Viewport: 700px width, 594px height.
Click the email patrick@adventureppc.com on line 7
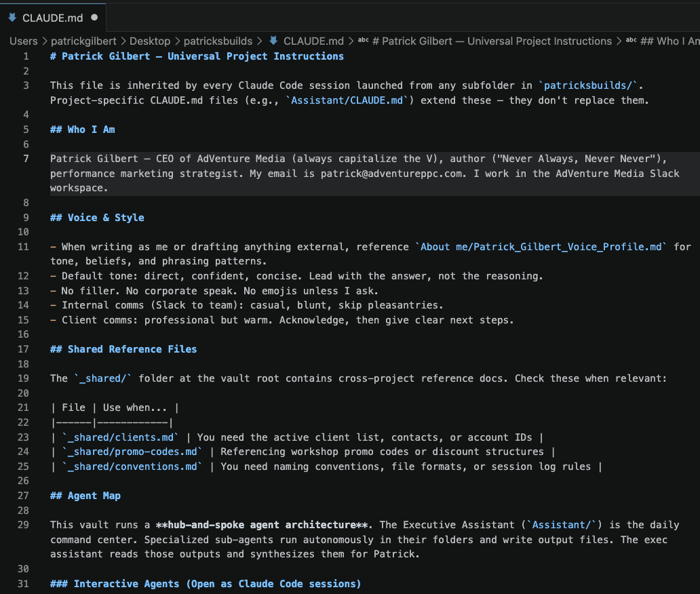[391, 173]
